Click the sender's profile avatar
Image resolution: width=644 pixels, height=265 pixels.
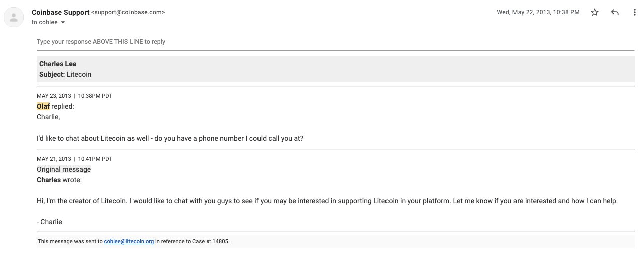[x=14, y=18]
